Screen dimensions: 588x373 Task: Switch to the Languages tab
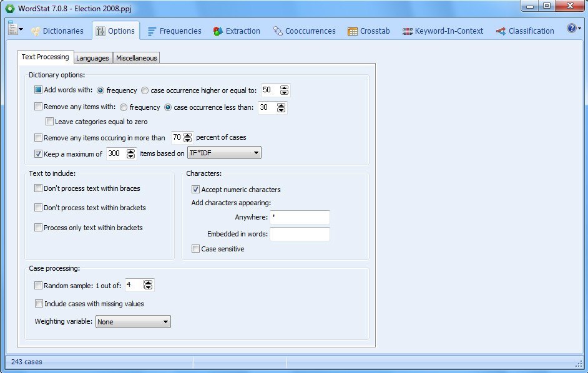(93, 58)
